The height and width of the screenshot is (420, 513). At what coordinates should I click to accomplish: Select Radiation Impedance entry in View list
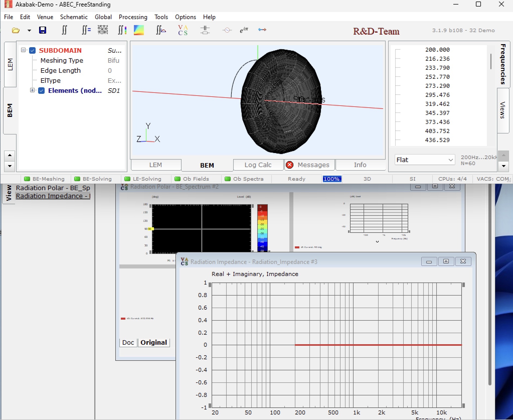(53, 196)
